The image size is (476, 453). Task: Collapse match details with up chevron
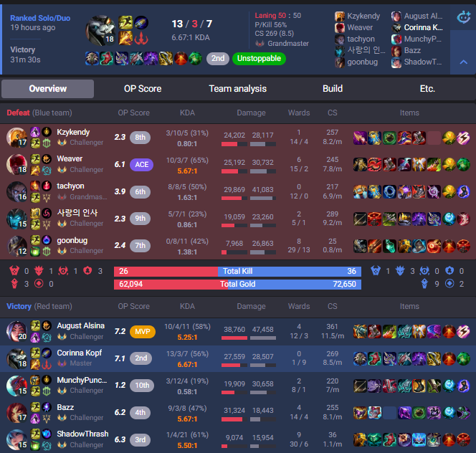tap(463, 62)
